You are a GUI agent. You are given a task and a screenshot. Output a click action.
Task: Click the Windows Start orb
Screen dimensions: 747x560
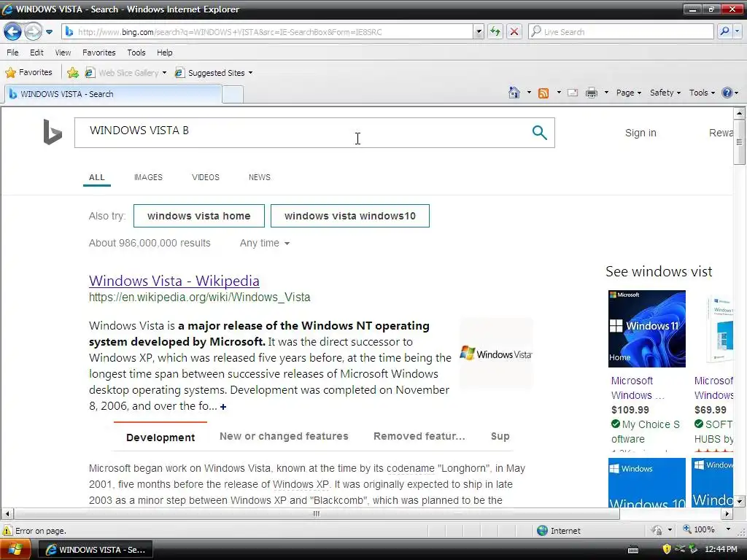[15, 550]
